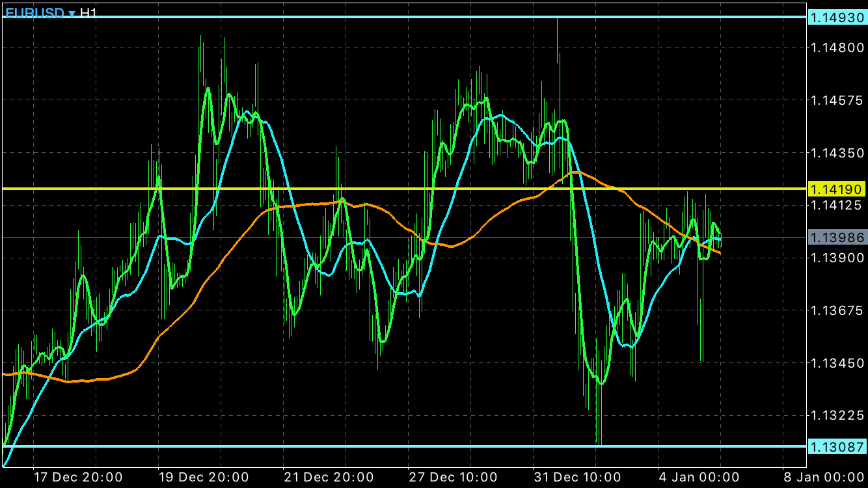The height and width of the screenshot is (488, 868).
Task: Click the 1.13675 price axis label
Action: pos(837,310)
